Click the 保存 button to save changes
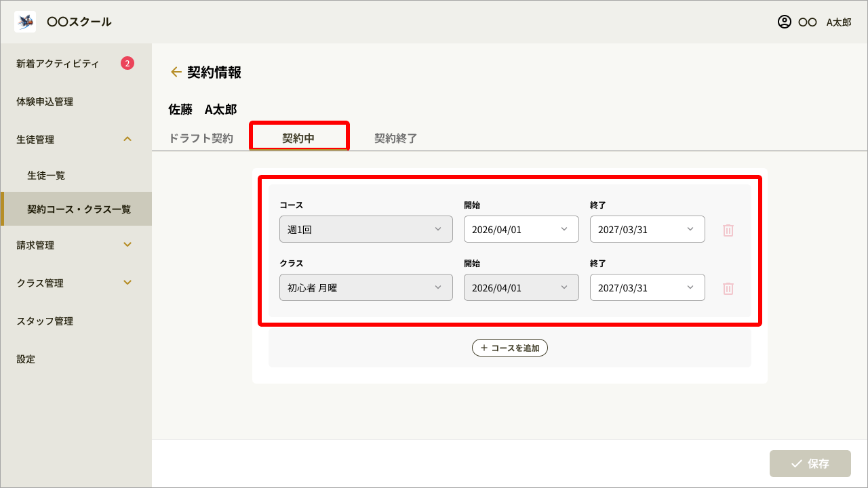868x488 pixels. (x=810, y=464)
